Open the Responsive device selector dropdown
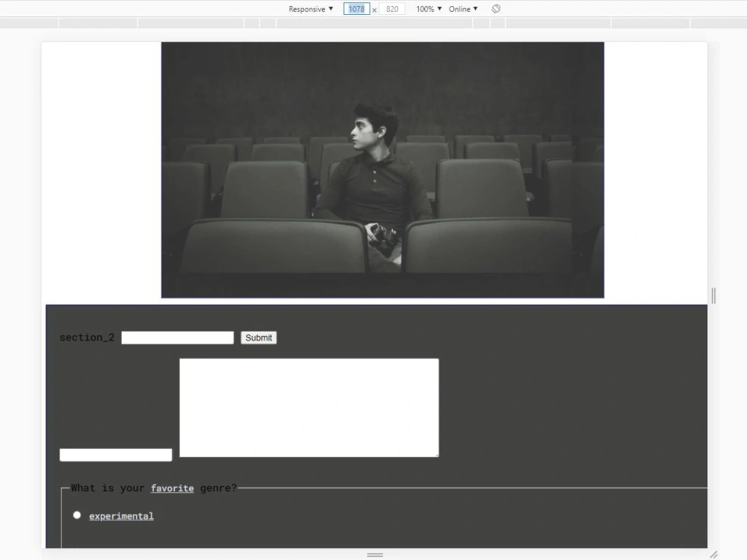 click(310, 8)
